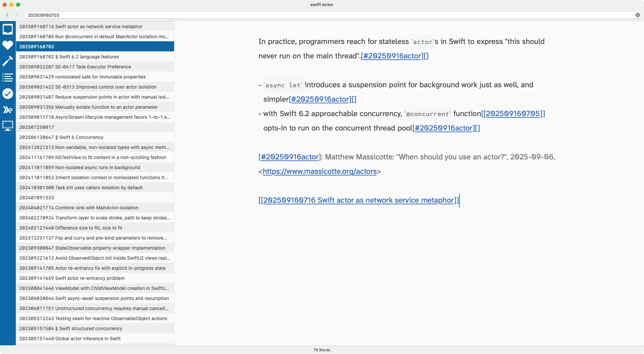Open note NSTextView to fit content non-scrolling
644x354 pixels.
tap(95, 157)
